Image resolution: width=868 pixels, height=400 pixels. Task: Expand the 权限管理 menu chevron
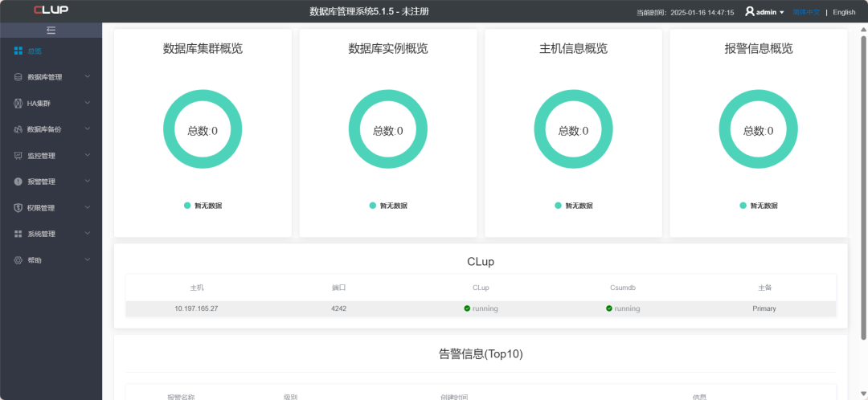(88, 207)
